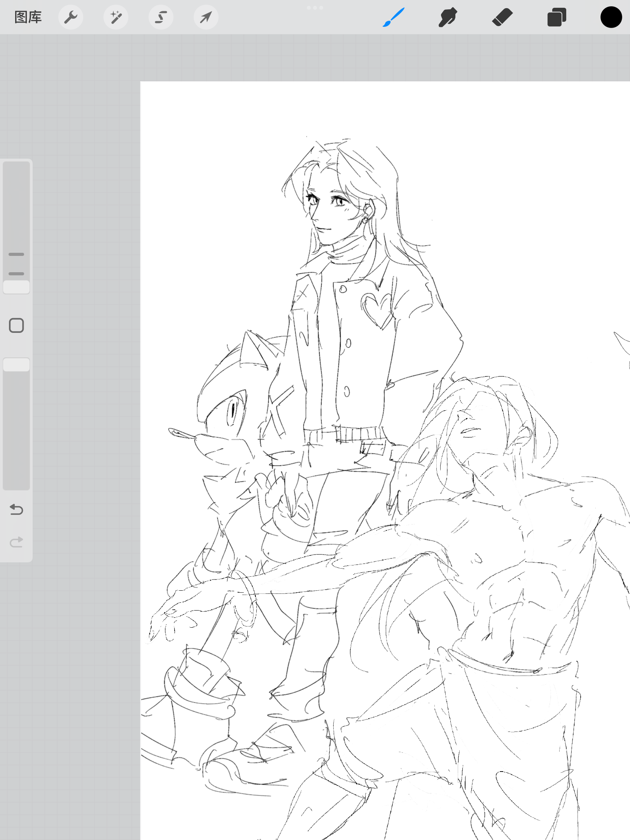The height and width of the screenshot is (840, 630).
Task: Select the Brush tool
Action: click(x=394, y=17)
